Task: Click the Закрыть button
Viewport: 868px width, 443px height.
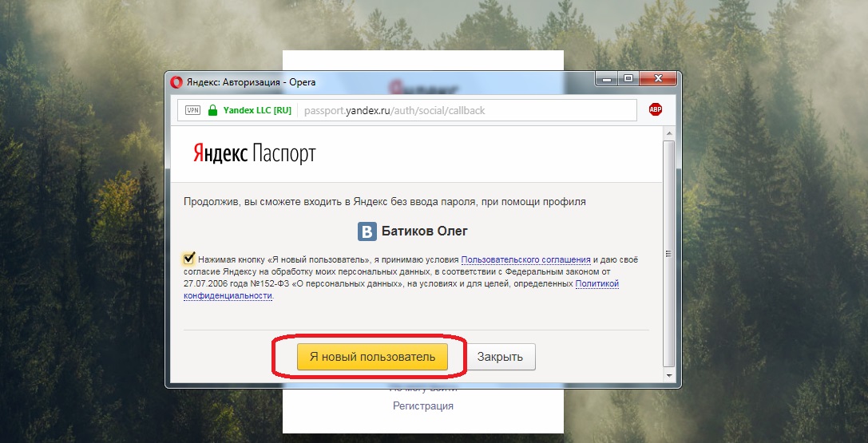Action: tap(500, 357)
